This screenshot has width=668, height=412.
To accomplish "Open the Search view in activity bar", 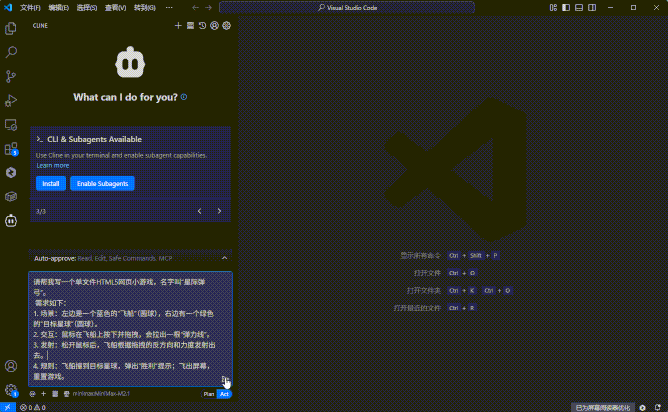I will pos(11,52).
